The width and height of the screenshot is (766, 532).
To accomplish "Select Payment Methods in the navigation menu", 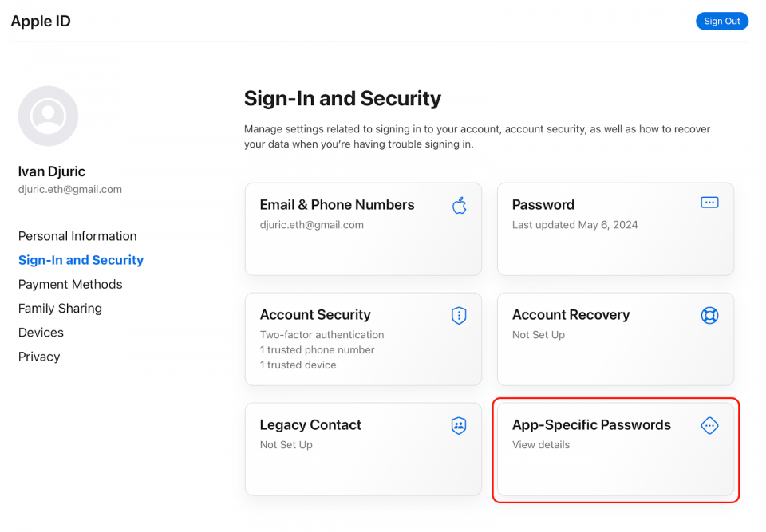I will [70, 284].
